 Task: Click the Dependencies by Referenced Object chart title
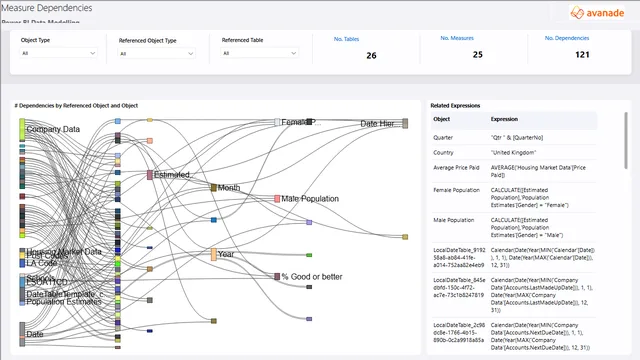(76, 106)
